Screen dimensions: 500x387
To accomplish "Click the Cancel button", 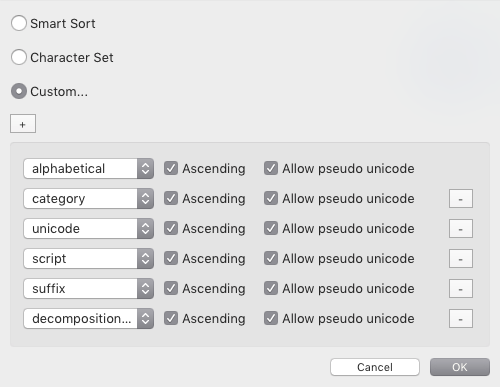I will point(375,367).
